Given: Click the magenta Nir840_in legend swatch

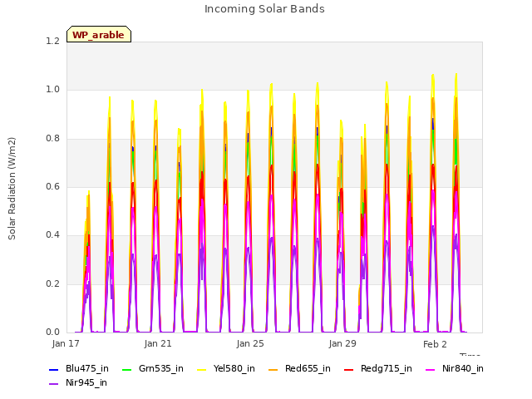Looking at the screenshot, I should (431, 369).
